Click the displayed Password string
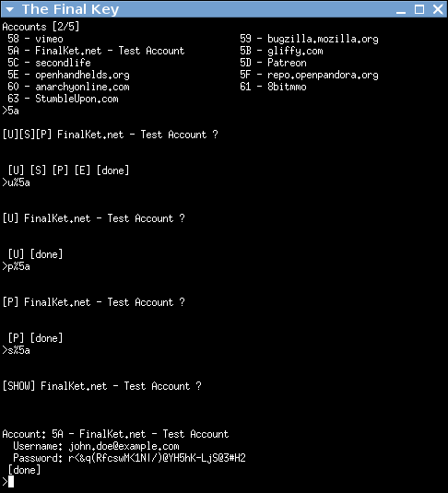The width and height of the screenshot is (448, 493). coord(157,458)
